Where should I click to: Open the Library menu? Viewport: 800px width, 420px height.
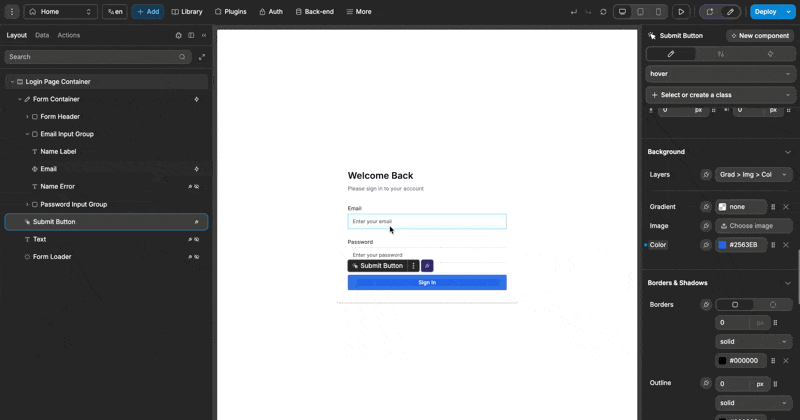(187, 12)
